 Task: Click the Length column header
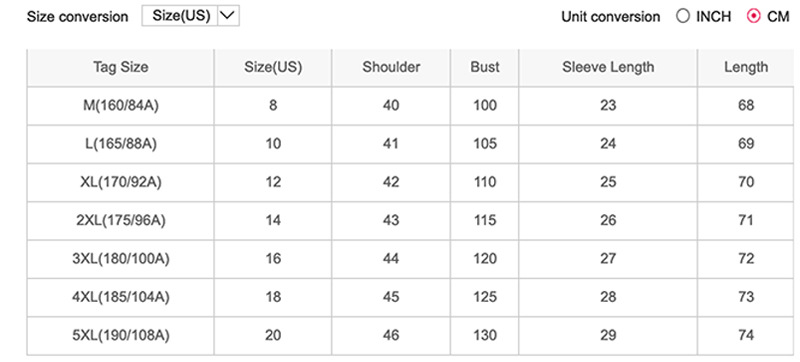pyautogui.click(x=745, y=67)
